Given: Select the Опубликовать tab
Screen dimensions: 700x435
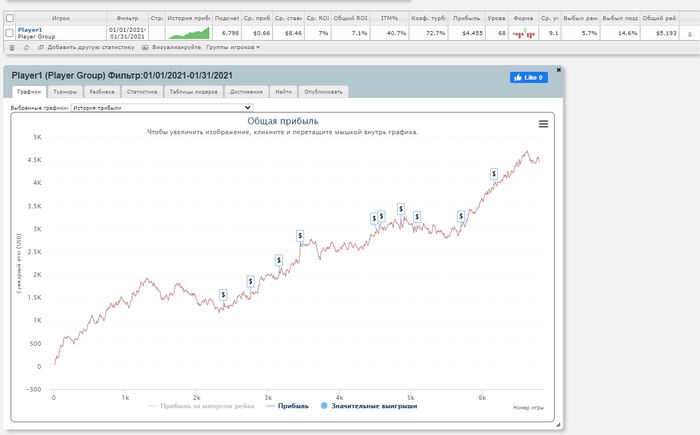Looking at the screenshot, I should tap(323, 92).
